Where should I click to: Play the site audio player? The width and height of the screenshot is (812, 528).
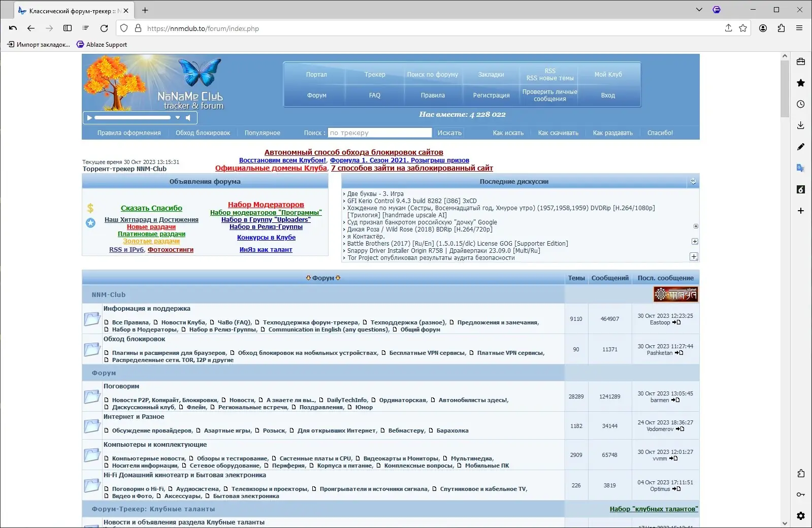(89, 118)
